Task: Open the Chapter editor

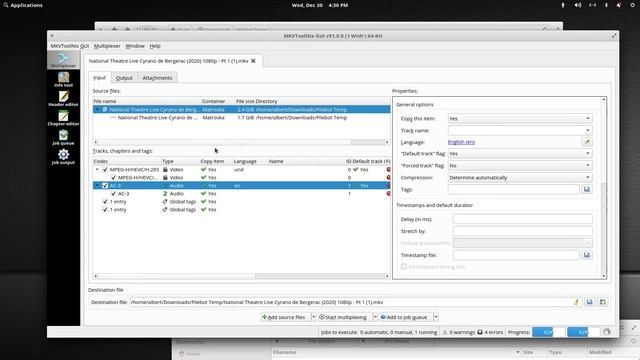Action: click(x=63, y=118)
